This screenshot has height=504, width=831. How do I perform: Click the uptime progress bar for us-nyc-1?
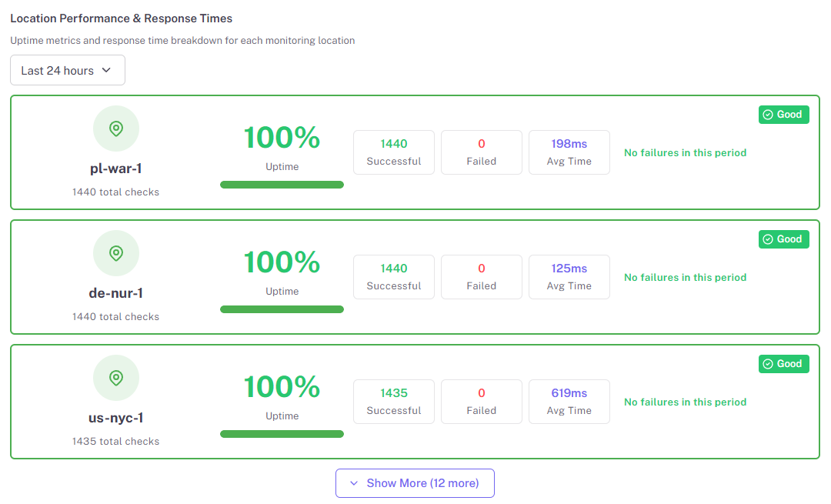[282, 434]
